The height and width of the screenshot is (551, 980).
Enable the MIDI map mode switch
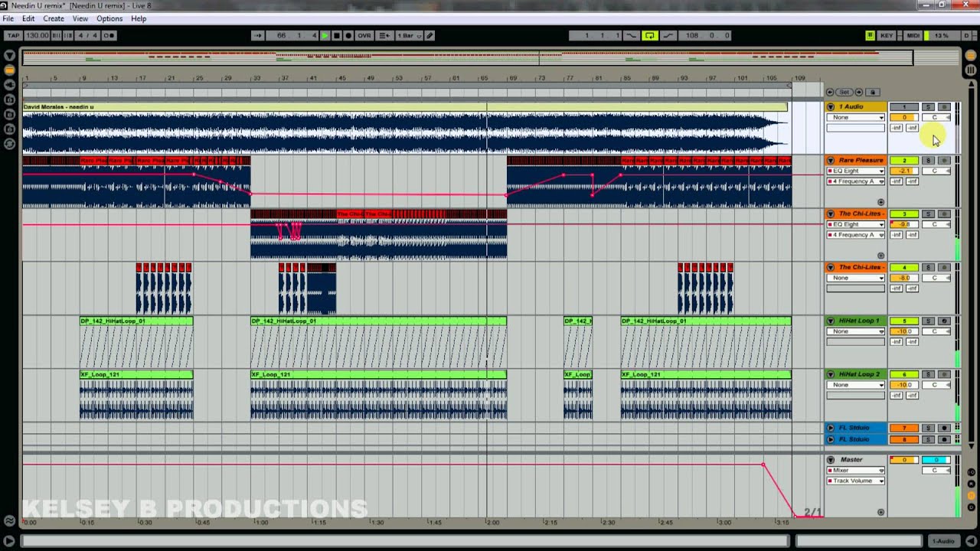(x=912, y=35)
